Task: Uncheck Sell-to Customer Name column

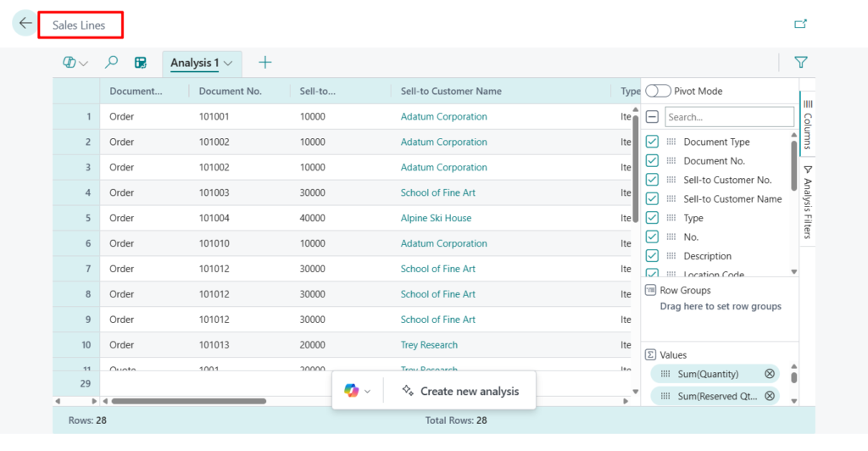Action: click(652, 198)
